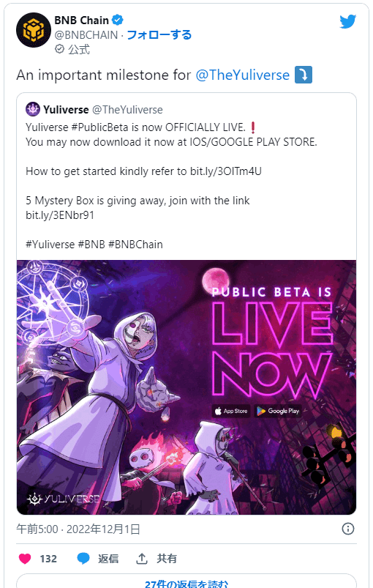Click the blue verified badge beside BNB Chain
Image resolution: width=373 pixels, height=588 pixels.
118,20
